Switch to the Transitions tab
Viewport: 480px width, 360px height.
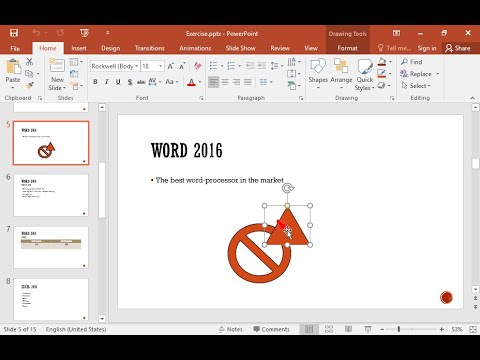click(150, 48)
